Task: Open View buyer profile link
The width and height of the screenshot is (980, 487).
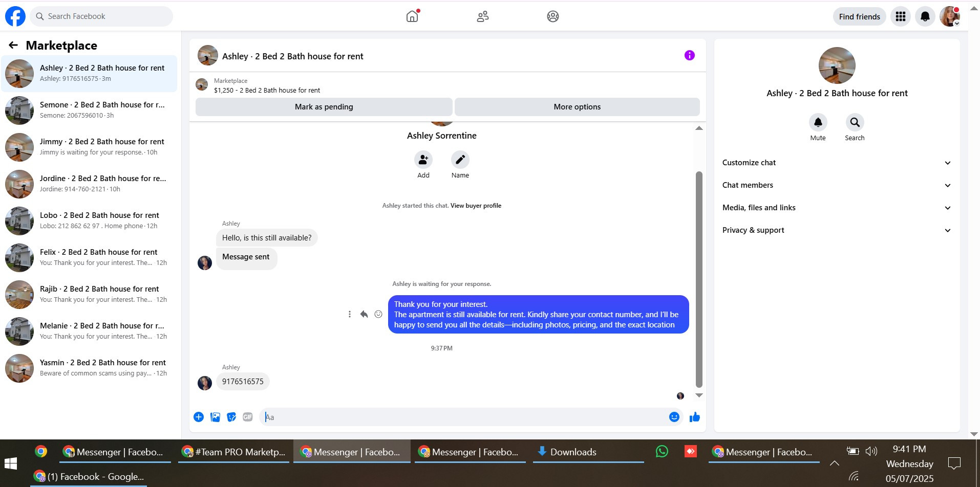Action: click(x=476, y=206)
